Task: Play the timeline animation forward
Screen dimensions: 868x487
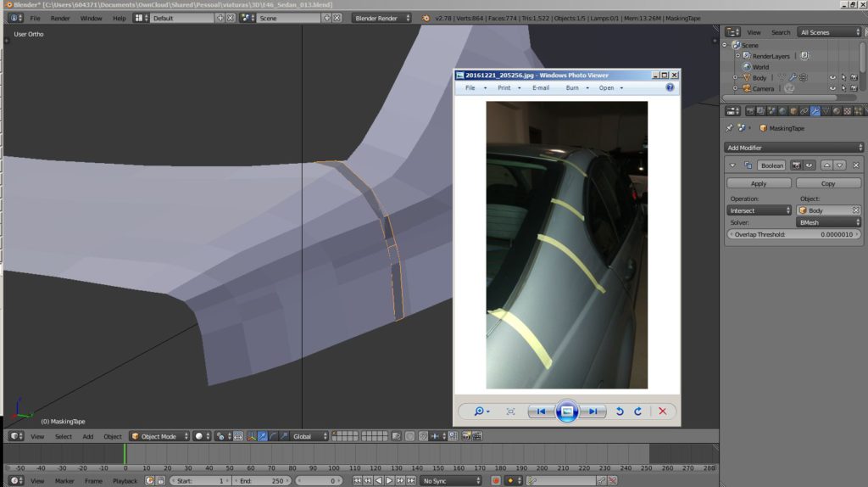Action: (x=389, y=481)
